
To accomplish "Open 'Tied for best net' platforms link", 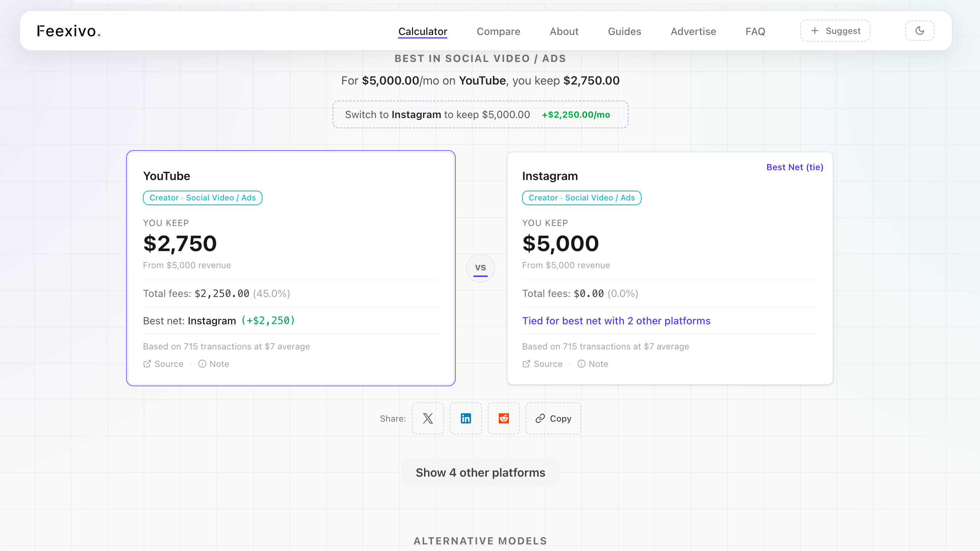I will tap(616, 321).
